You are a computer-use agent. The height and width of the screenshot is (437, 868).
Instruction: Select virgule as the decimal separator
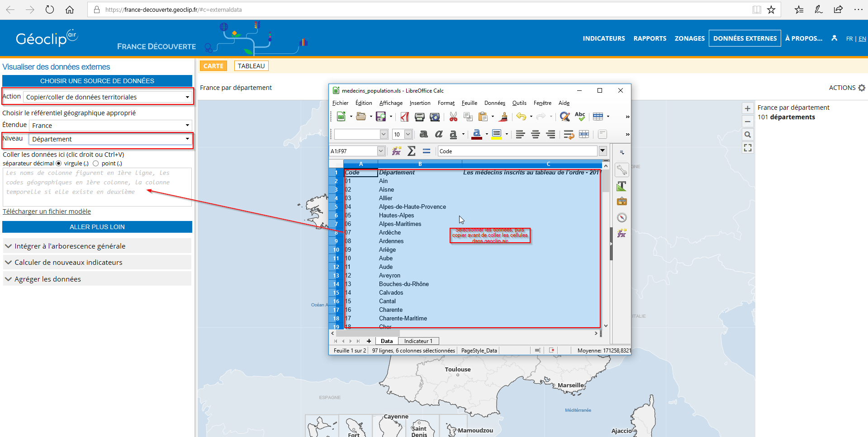pyautogui.click(x=58, y=164)
